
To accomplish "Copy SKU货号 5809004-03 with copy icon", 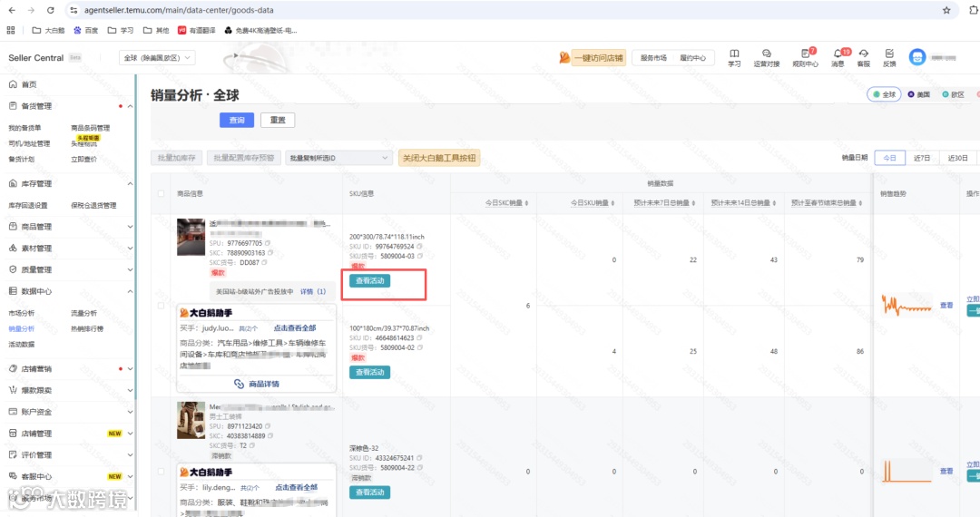I will pos(420,256).
